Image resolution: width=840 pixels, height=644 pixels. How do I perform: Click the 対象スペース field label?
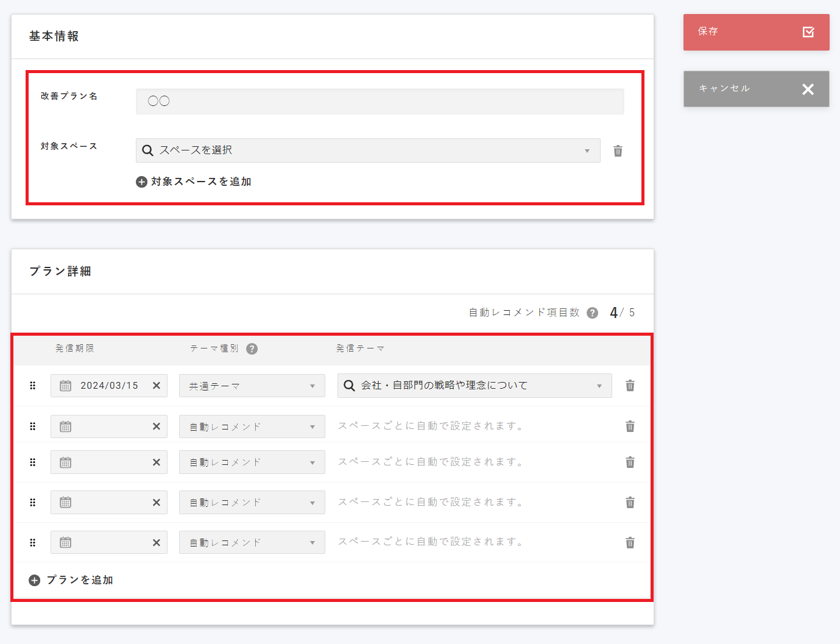69,146
